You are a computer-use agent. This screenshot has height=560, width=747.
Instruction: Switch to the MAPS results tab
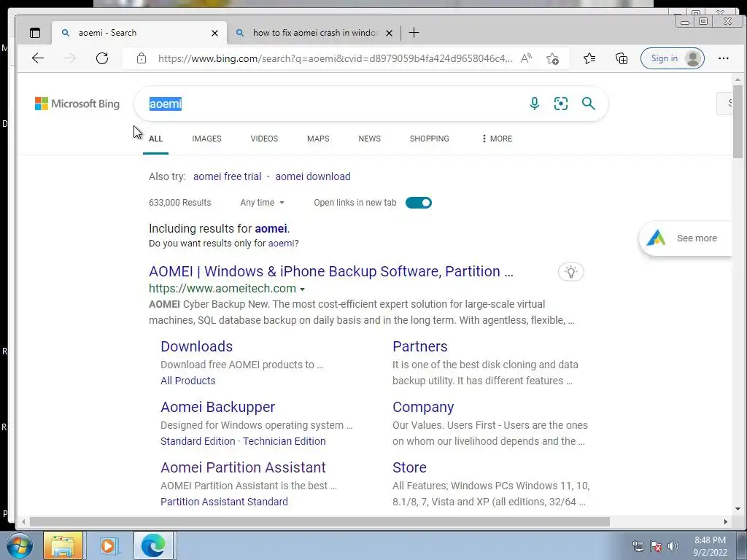click(x=318, y=139)
